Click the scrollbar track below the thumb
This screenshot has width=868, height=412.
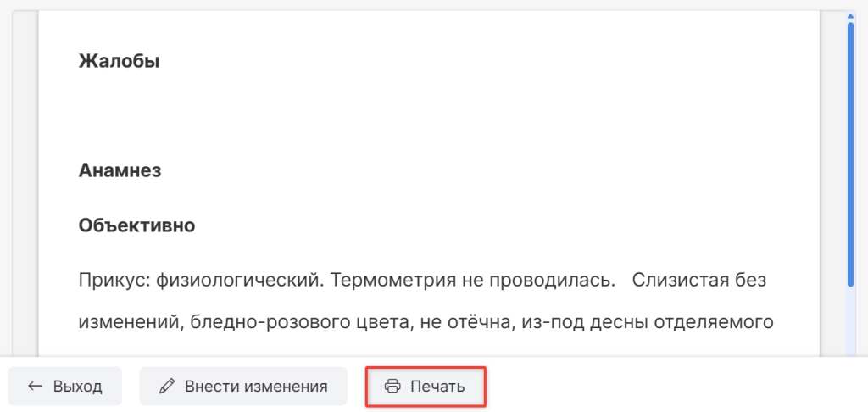850,326
